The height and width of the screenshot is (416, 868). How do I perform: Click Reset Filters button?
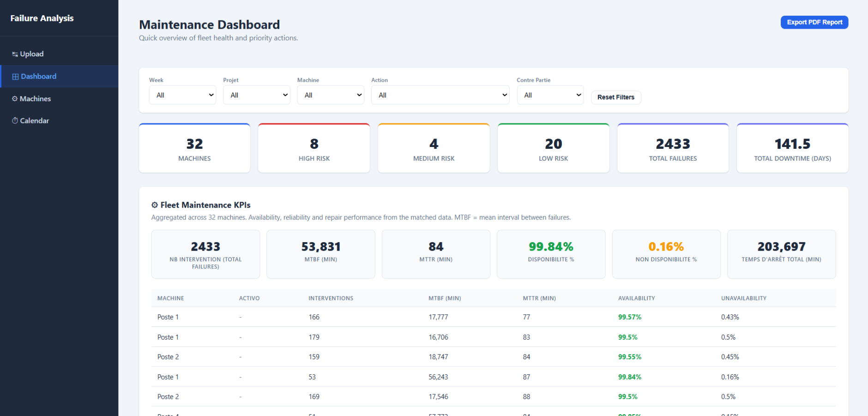pos(616,97)
